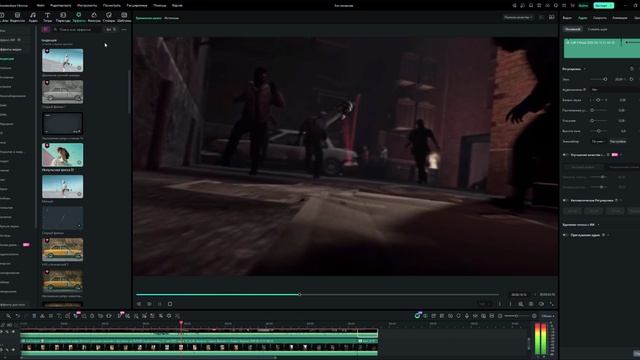
Task: Switch to the Animation tab in the properties panel
Action: click(620, 18)
